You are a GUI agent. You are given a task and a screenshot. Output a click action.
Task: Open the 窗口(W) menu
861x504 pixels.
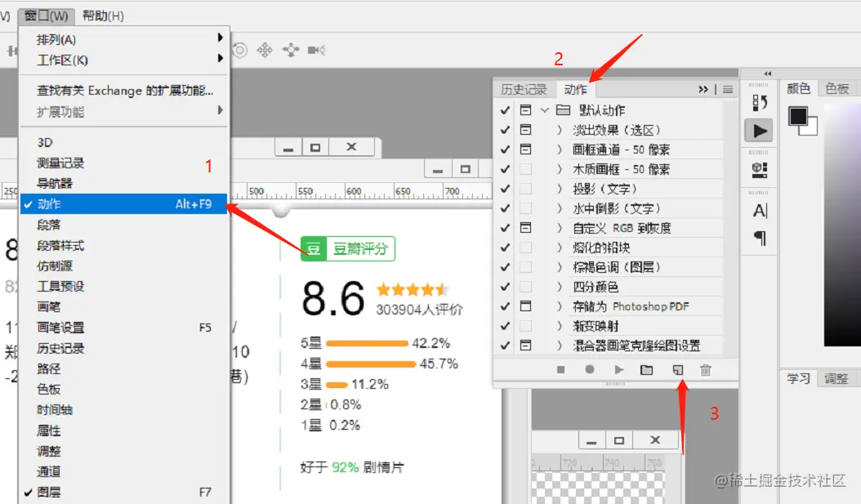46,16
